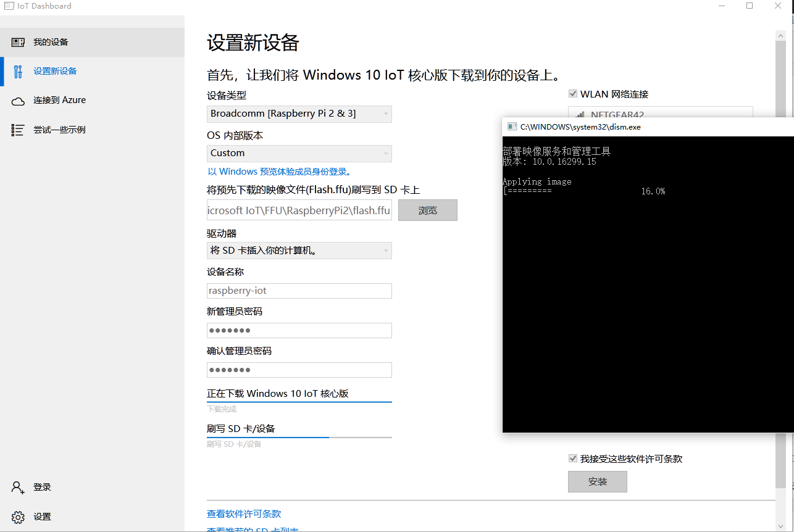Toggle 我接受这些软件许可条款 checkbox
794x532 pixels.
coord(572,459)
